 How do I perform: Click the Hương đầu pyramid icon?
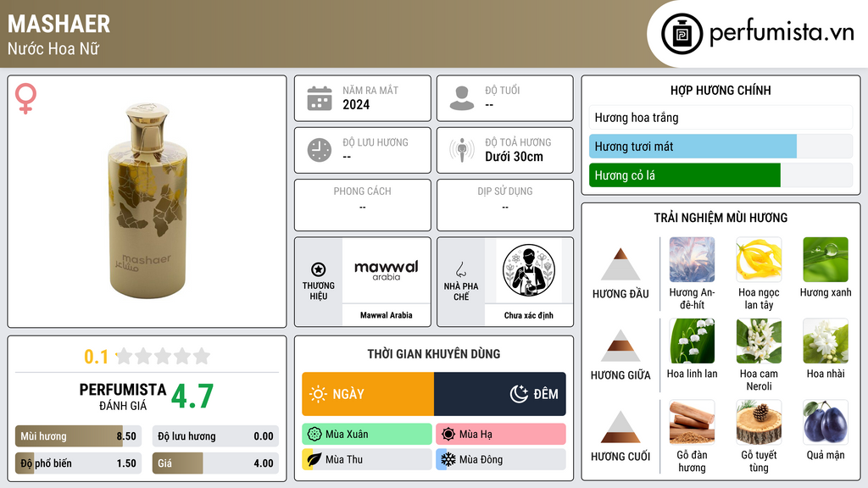620,264
